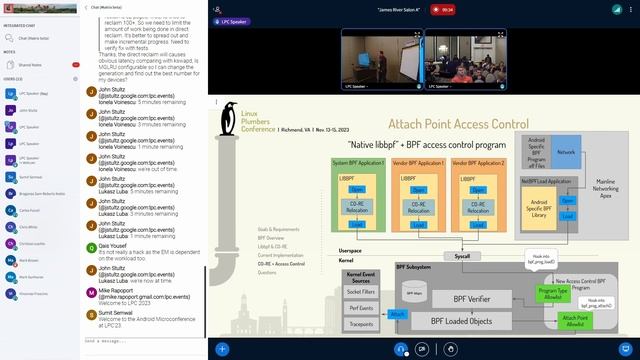Click the 'BPF Verifier' box on slide
640x360 pixels.
click(x=472, y=299)
